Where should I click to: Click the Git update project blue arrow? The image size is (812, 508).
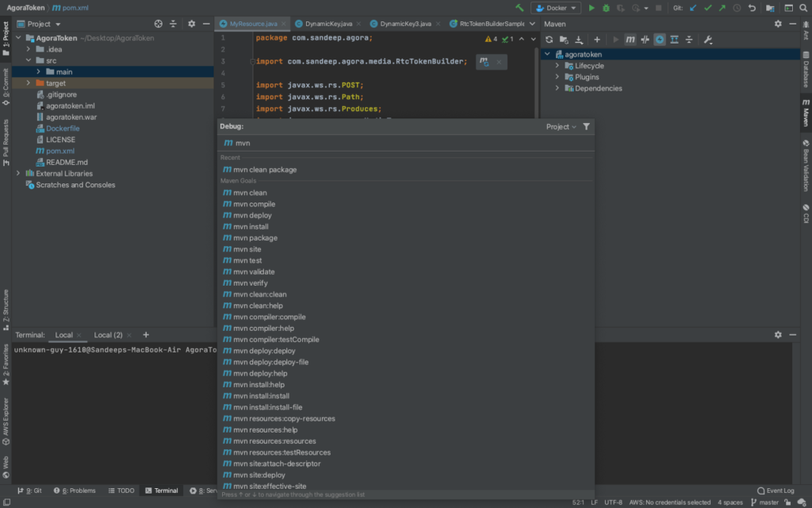(x=693, y=8)
